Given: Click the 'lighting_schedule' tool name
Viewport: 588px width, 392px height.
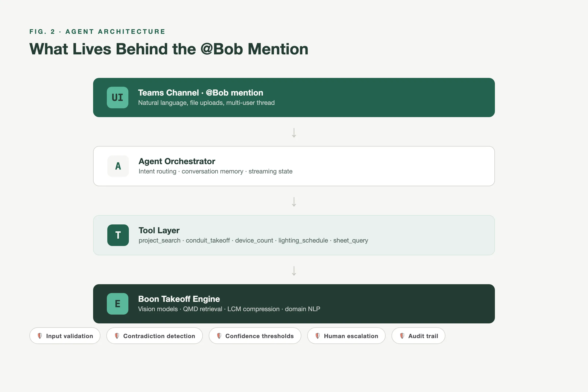Looking at the screenshot, I should (303, 241).
